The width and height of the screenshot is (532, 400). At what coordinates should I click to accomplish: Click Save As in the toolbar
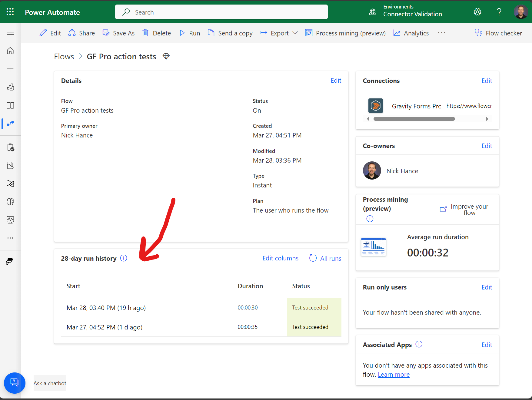coord(118,33)
